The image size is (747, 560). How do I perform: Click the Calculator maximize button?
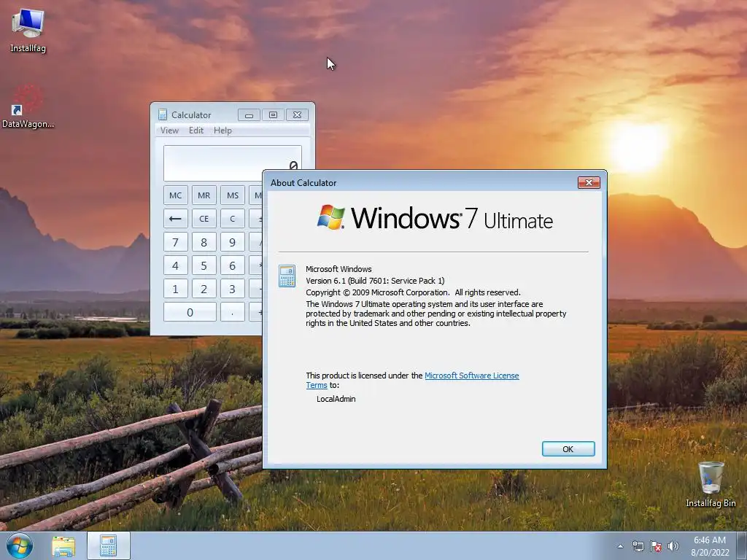tap(273, 114)
